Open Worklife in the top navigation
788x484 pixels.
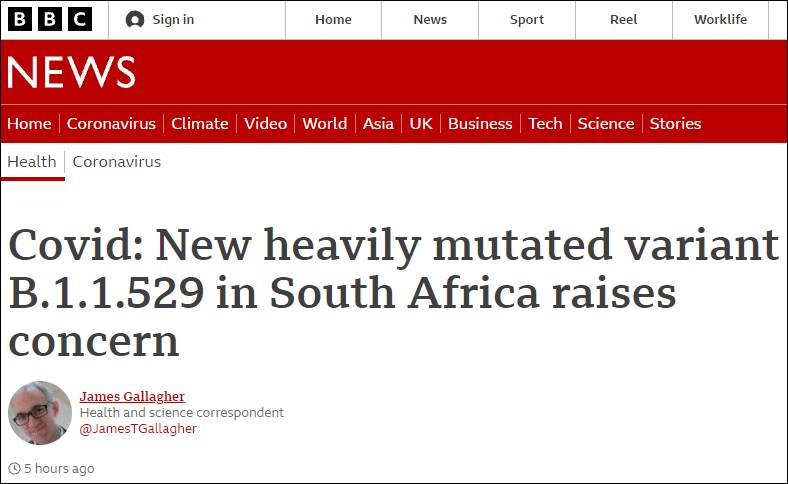point(720,20)
